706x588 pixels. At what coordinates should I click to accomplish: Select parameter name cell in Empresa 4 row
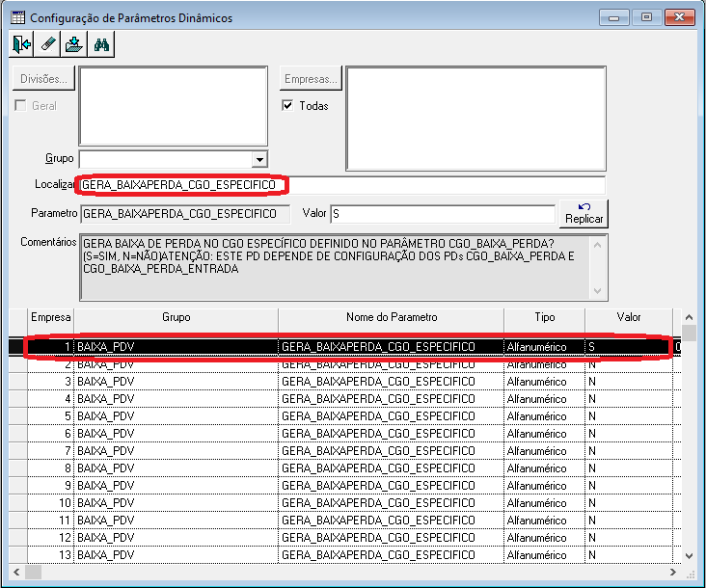(x=391, y=399)
